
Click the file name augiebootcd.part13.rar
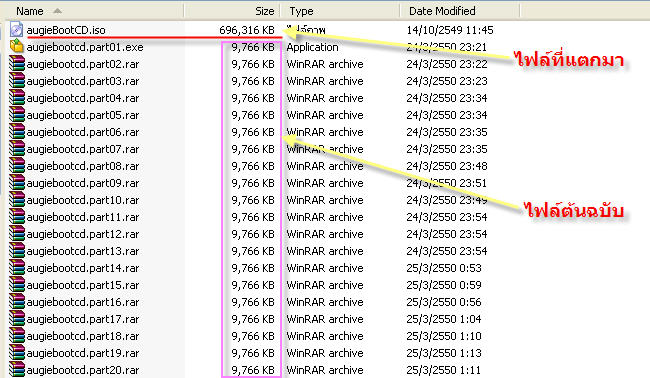[x=83, y=251]
